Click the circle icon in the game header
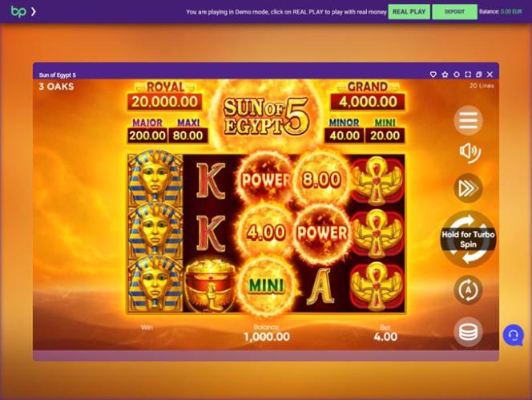The width and height of the screenshot is (532, 400). [457, 75]
